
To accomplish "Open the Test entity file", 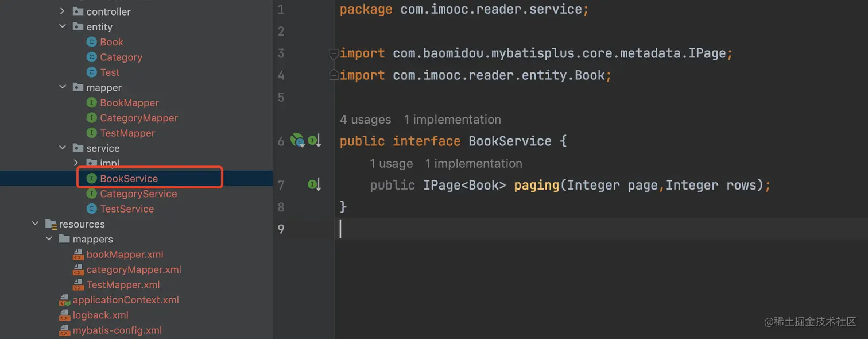I will [110, 72].
